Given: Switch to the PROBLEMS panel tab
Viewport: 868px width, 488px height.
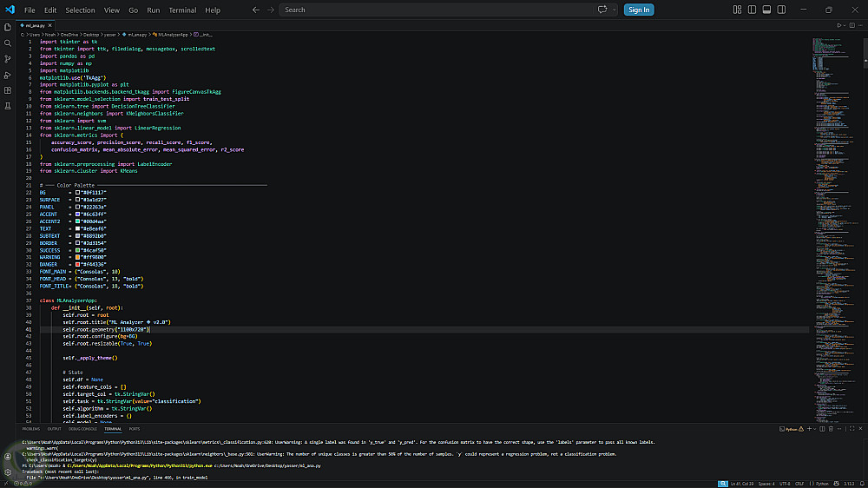Looking at the screenshot, I should [x=31, y=429].
